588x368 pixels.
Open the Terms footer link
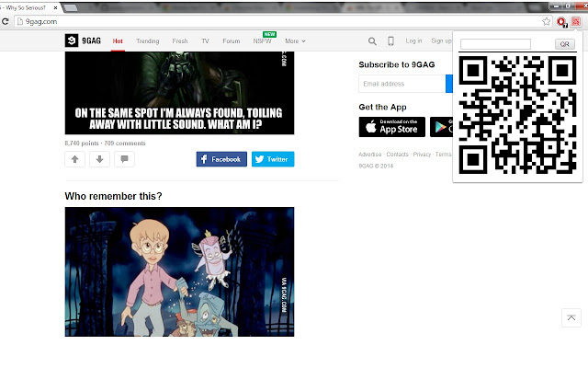(443, 155)
